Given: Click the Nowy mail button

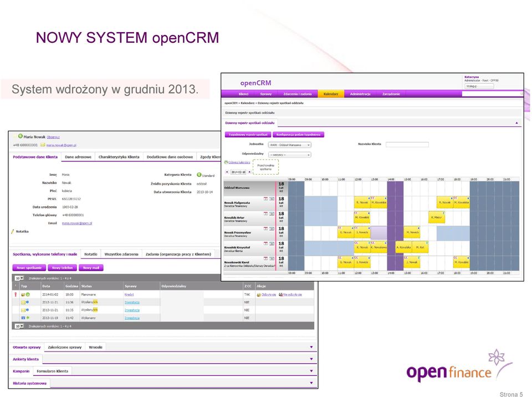Looking at the screenshot, I should [91, 268].
